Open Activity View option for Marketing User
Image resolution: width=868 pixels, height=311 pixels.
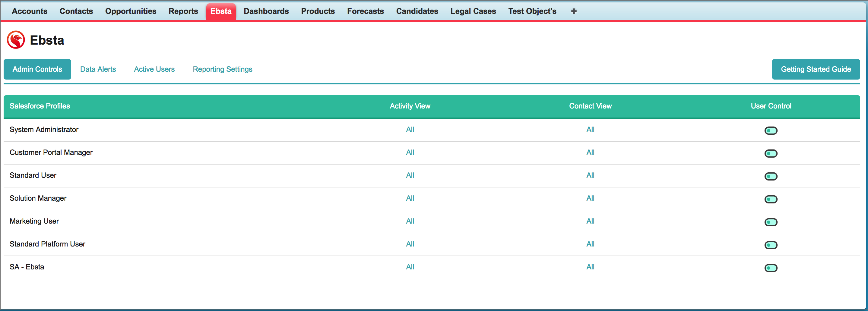point(410,221)
